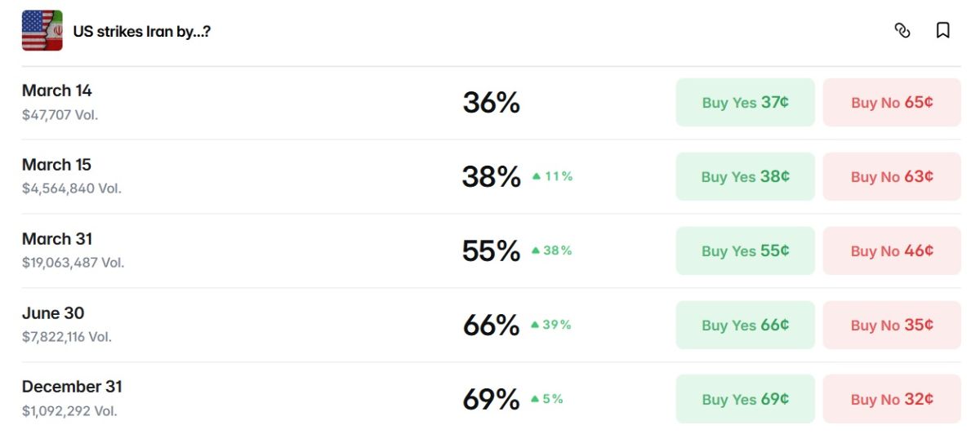Click the 55% probability for March 31
This screenshot has height=443, width=980.
(x=491, y=251)
